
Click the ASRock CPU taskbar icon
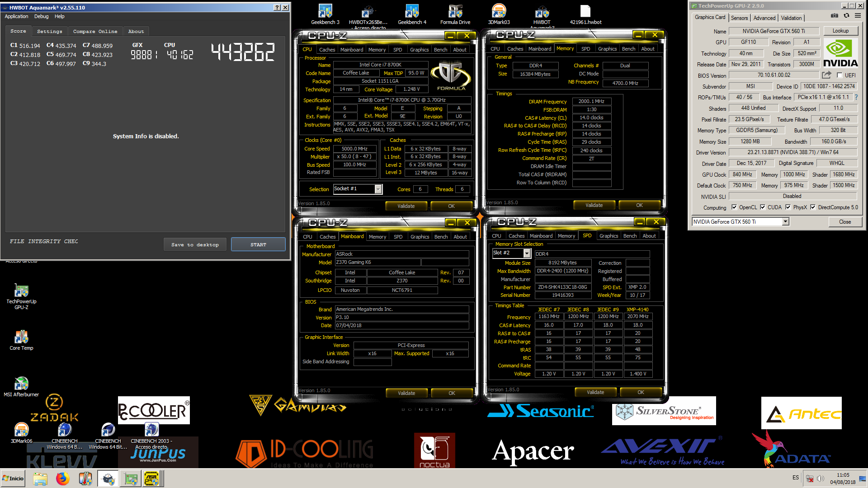click(151, 479)
